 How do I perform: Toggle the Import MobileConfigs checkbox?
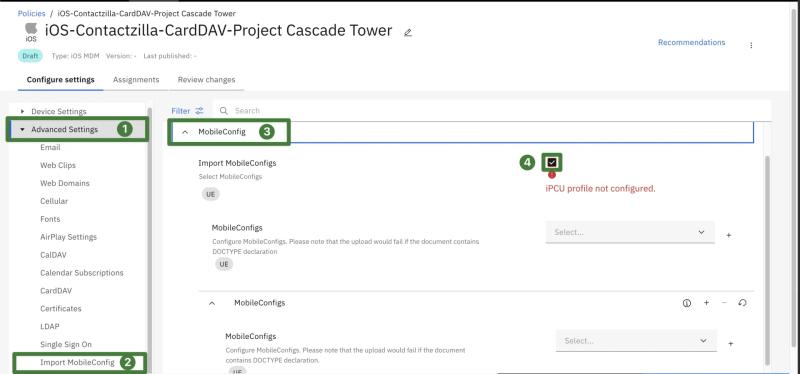[x=552, y=162]
